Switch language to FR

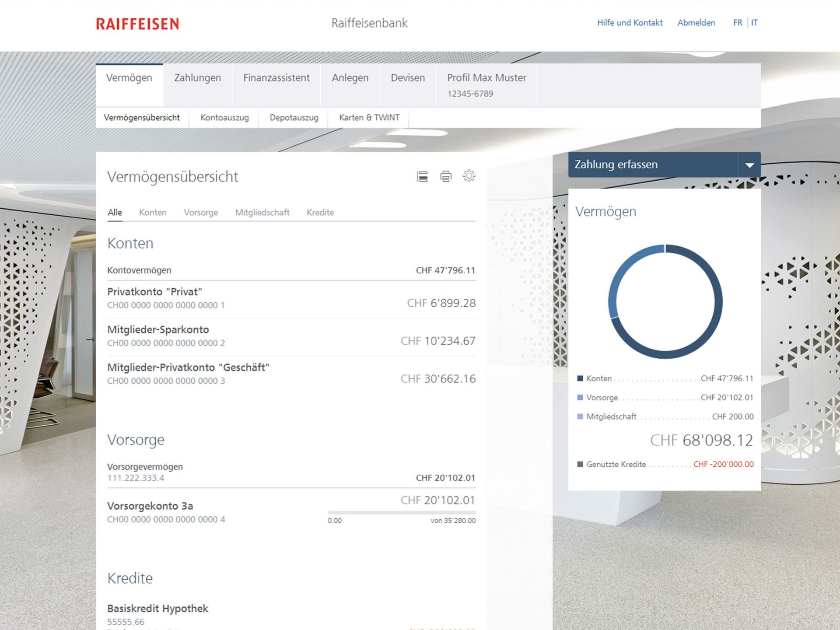click(x=737, y=23)
